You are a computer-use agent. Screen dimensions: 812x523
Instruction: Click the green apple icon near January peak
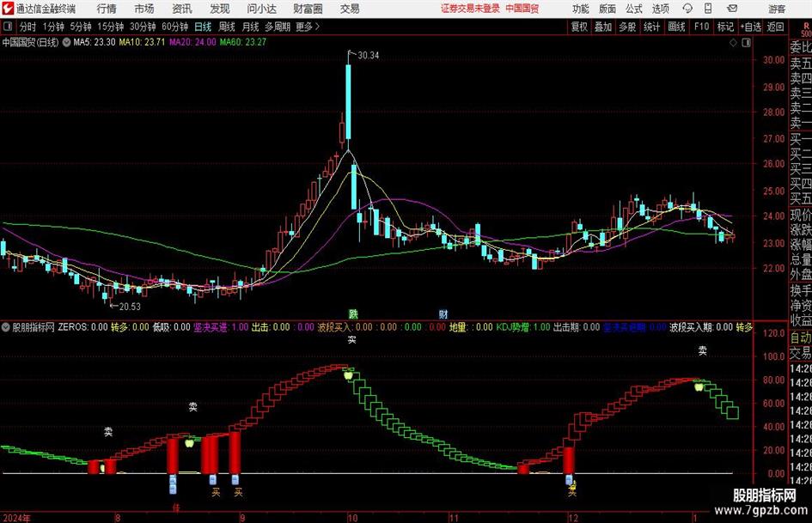(x=699, y=386)
